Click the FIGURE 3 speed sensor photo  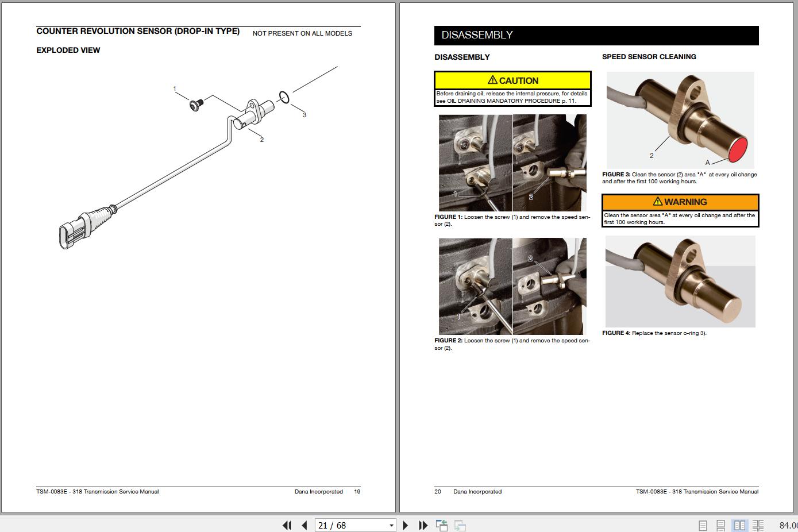click(680, 120)
